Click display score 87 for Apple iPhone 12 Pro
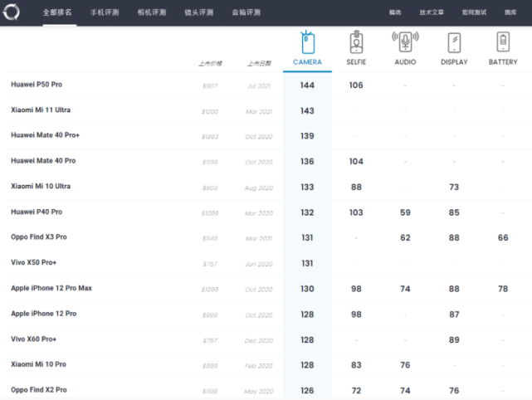532x400 pixels. tap(454, 315)
